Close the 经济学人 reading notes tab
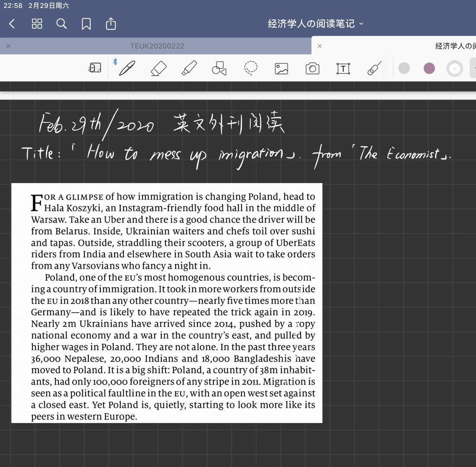 coord(320,46)
